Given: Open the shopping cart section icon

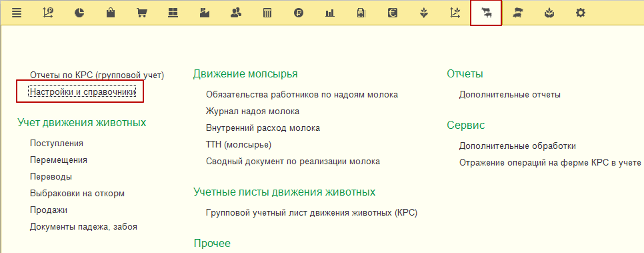Looking at the screenshot, I should [142, 13].
